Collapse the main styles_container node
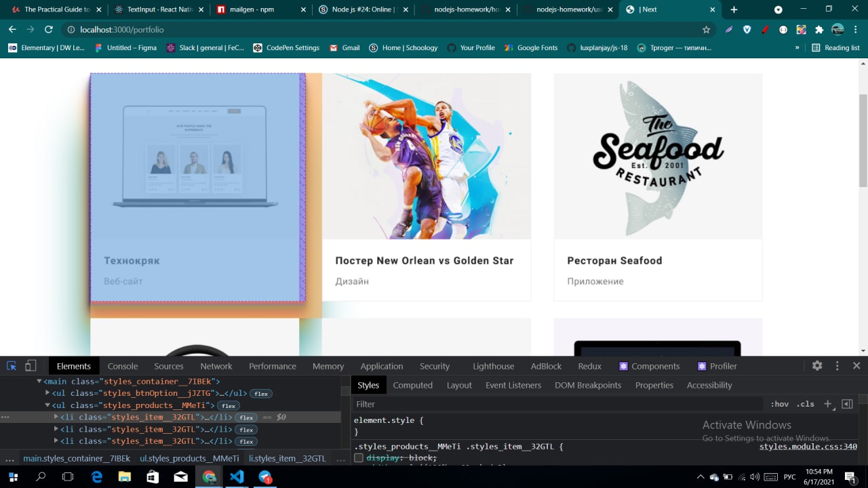868x488 pixels. 39,382
